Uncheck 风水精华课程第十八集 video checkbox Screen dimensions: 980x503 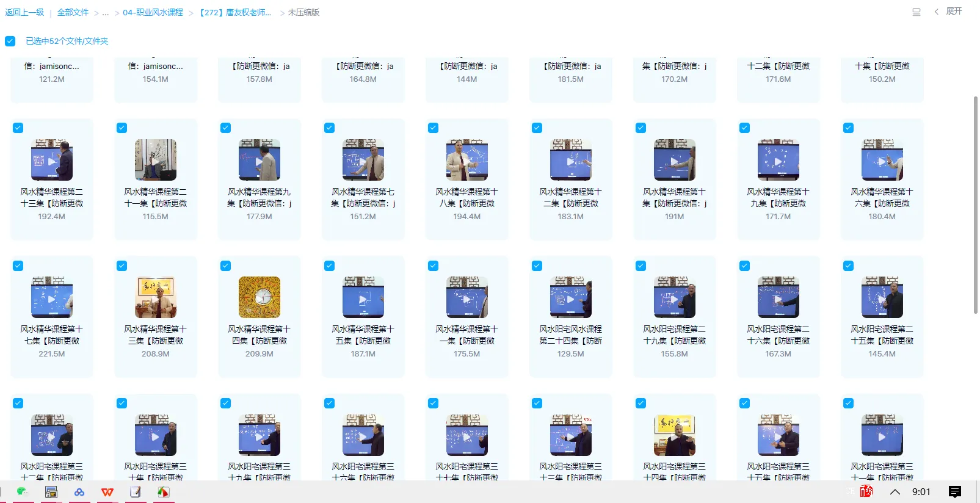tap(434, 128)
